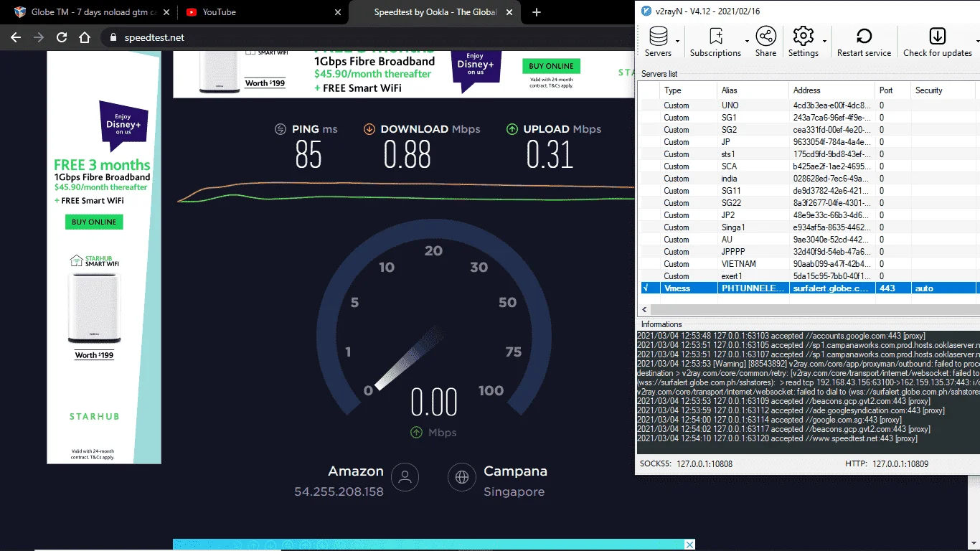View site info via the lock icon

tap(113, 37)
